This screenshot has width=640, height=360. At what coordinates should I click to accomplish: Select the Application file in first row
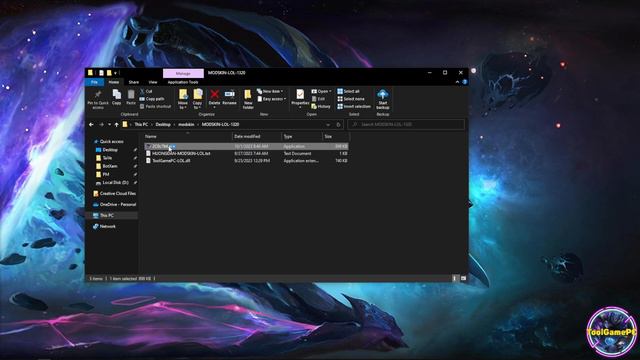pos(246,146)
